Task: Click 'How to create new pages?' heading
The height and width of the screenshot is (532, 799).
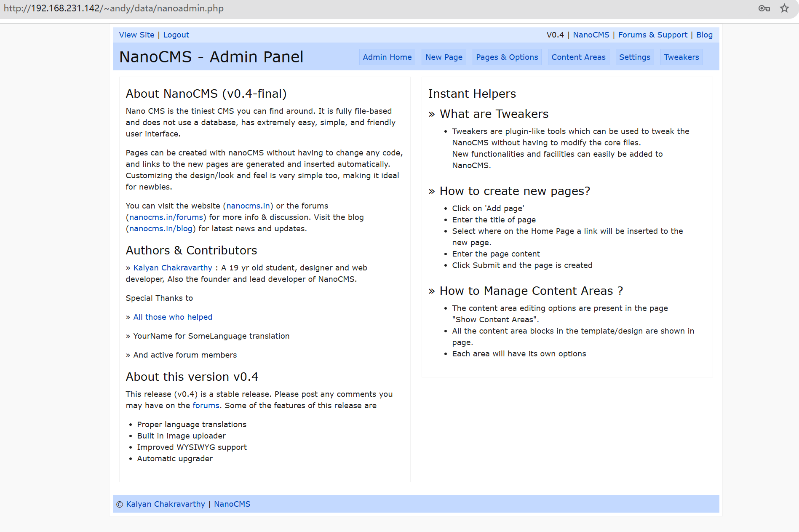Action: [x=515, y=191]
